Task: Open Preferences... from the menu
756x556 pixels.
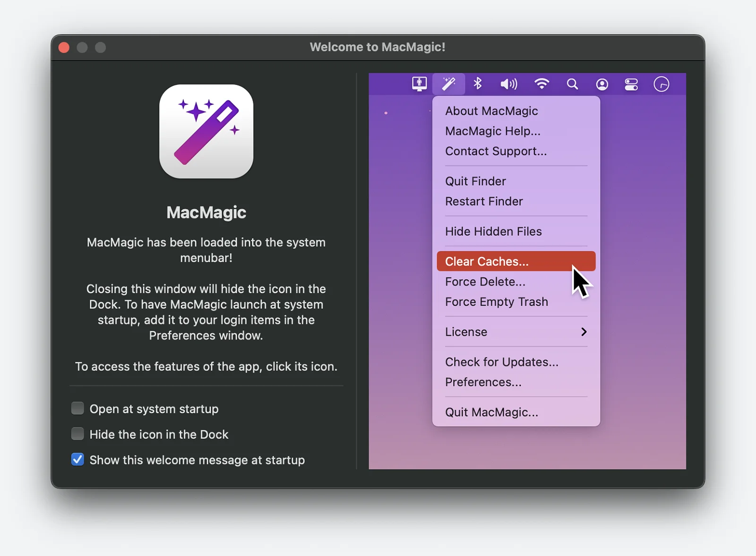Action: (516, 382)
